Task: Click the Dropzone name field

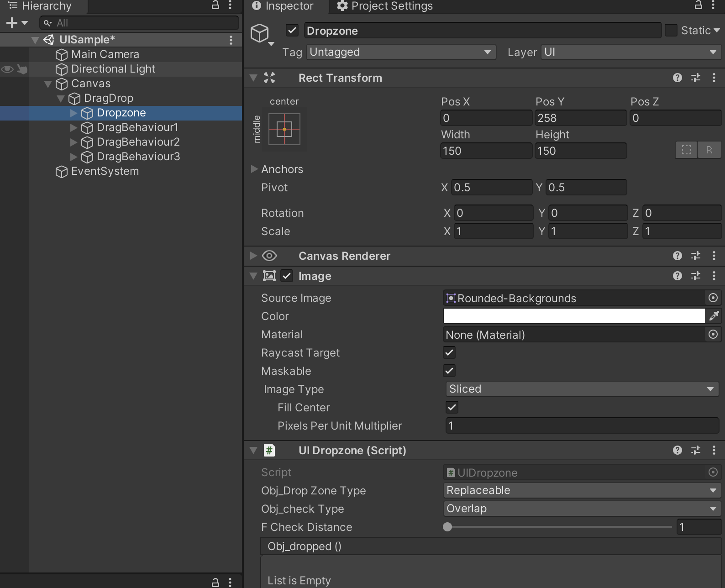Action: click(x=482, y=31)
